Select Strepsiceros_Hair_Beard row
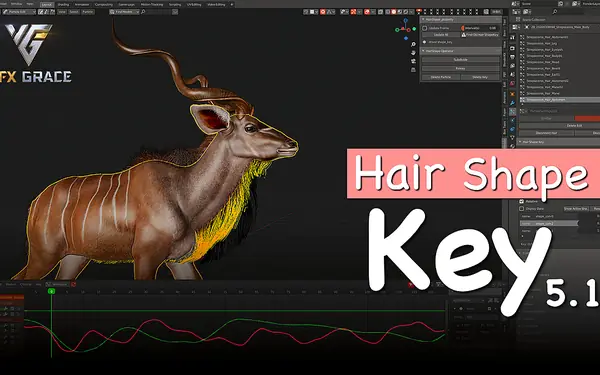This screenshot has height=375, width=600. click(x=559, y=68)
